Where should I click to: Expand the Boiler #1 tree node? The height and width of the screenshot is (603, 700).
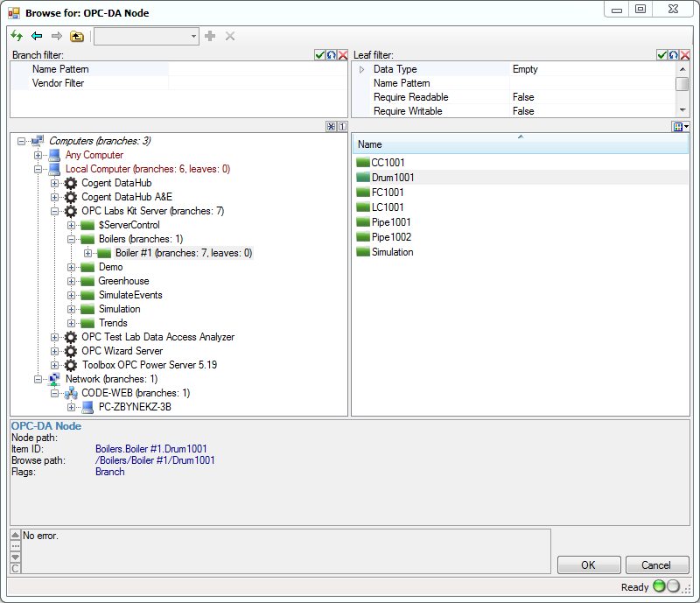tap(88, 253)
